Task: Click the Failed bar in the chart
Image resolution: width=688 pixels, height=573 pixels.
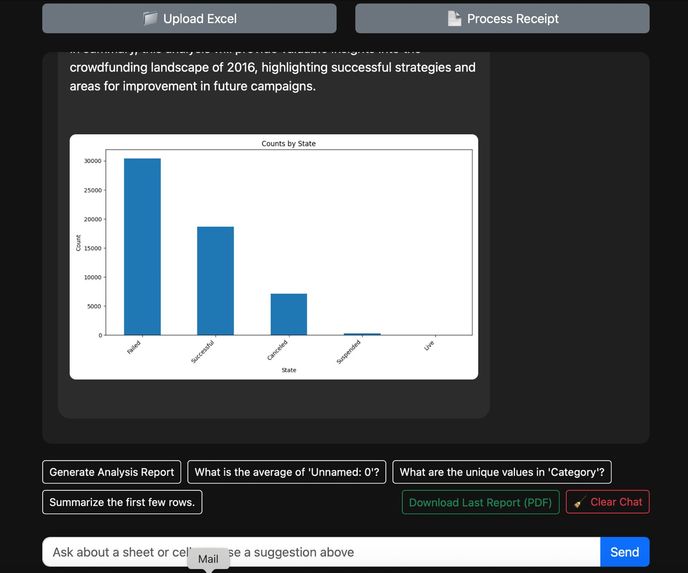Action: pos(142,247)
